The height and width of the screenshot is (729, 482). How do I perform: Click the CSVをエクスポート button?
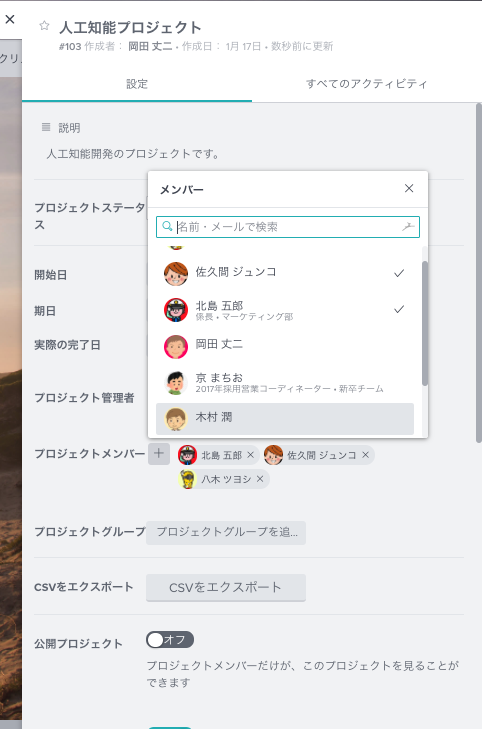coord(226,588)
